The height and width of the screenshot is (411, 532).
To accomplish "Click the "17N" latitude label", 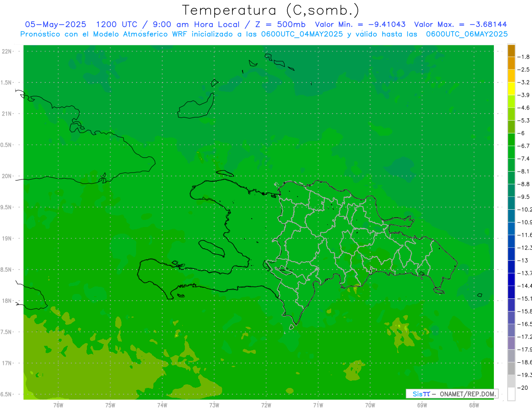I will tap(6, 363).
